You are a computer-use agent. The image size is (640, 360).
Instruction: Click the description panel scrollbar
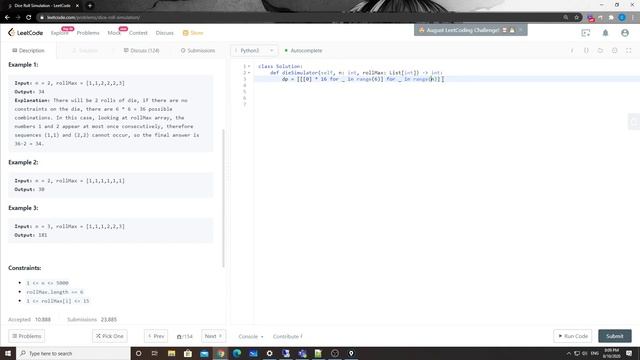click(223, 198)
